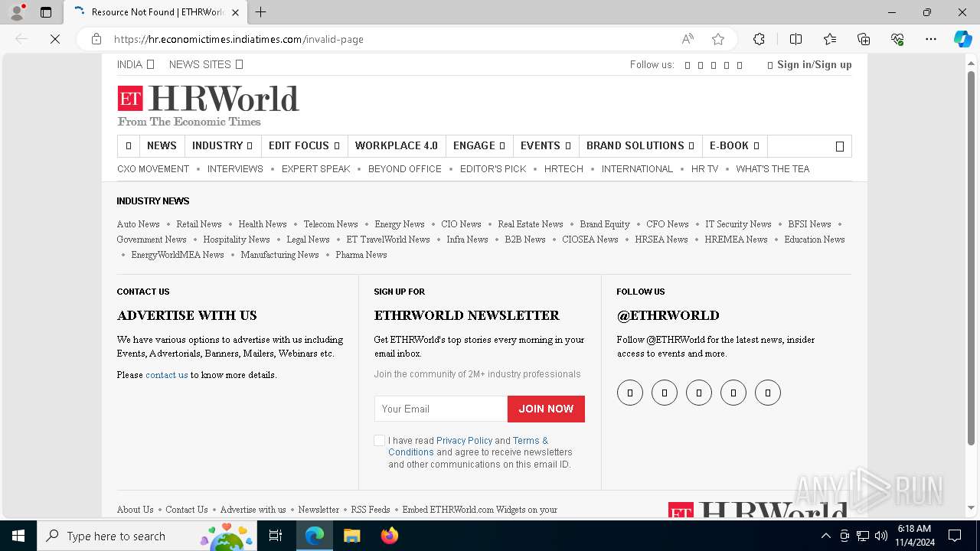The height and width of the screenshot is (551, 980).
Task: Open WORKPLACE 4.0 section
Action: (397, 145)
